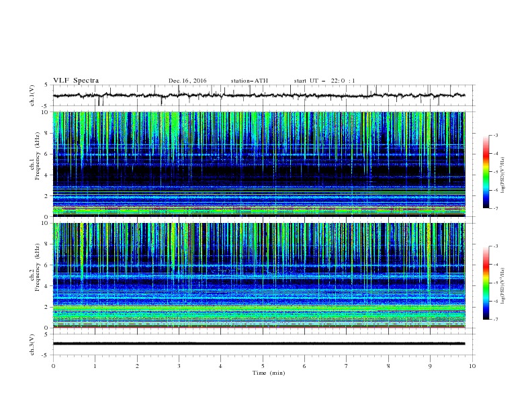Click the time axis tick label "7"
The image size is (532, 411).
347,366
